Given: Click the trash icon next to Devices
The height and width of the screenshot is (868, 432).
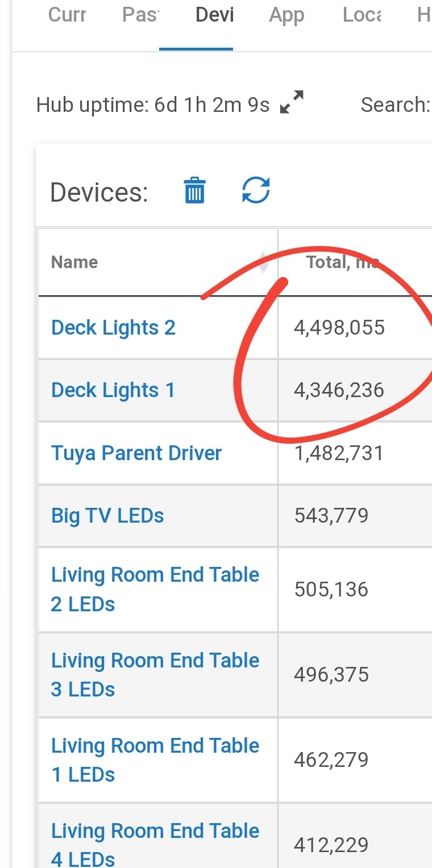Looking at the screenshot, I should pyautogui.click(x=195, y=190).
